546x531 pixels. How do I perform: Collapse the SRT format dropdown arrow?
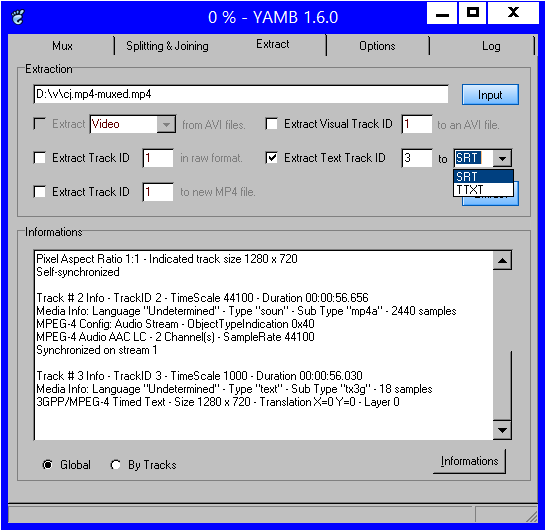pos(502,158)
